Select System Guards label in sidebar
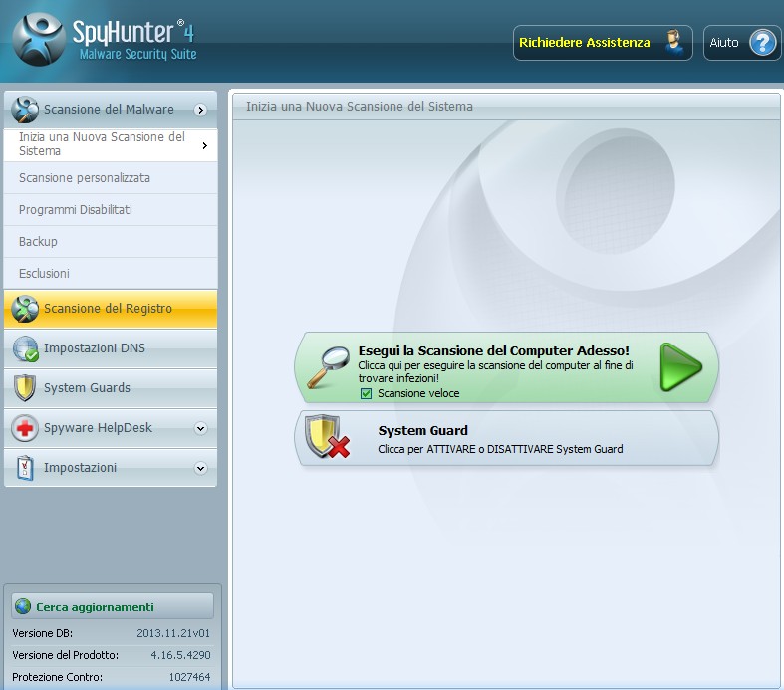Screen dimensions: 784x690 click(87, 388)
